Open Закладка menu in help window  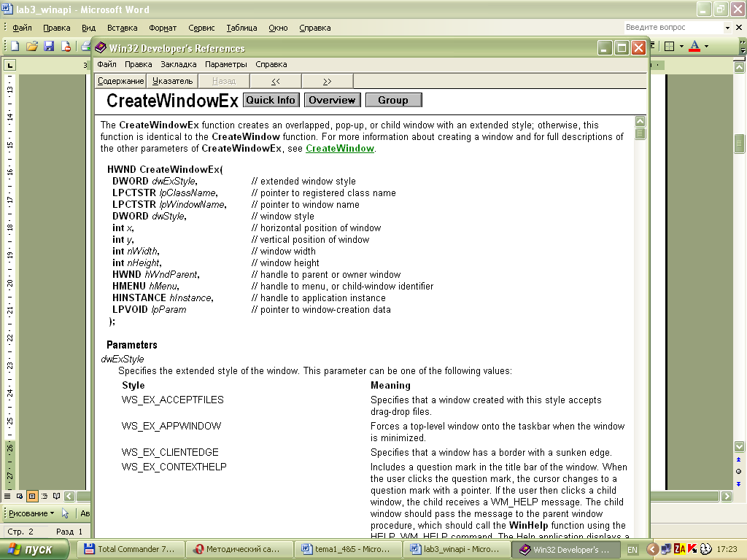point(179,64)
